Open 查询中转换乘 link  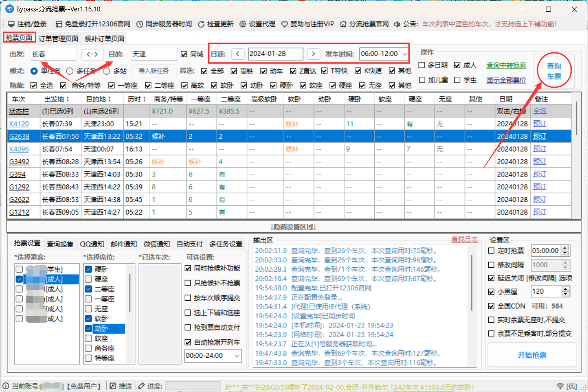[x=506, y=65]
